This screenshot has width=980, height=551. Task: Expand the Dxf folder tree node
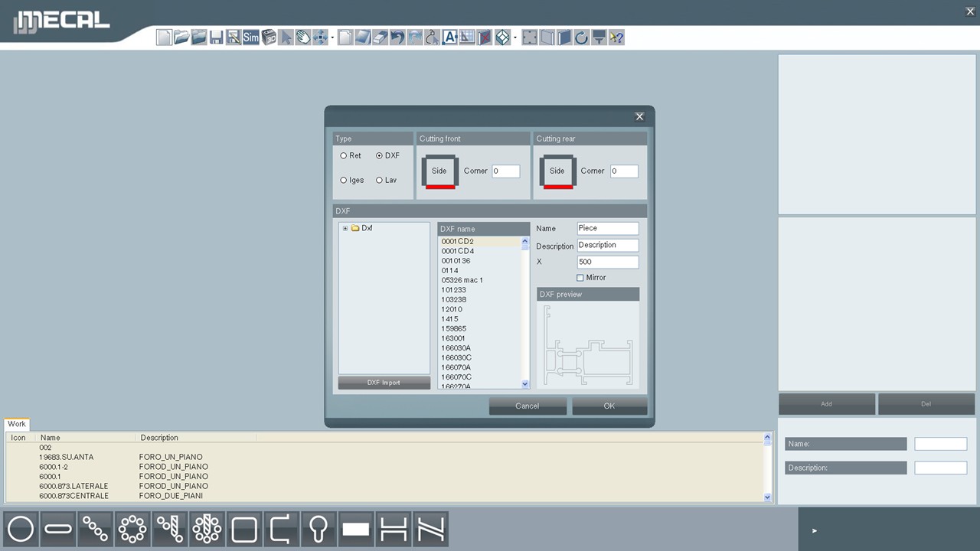345,228
